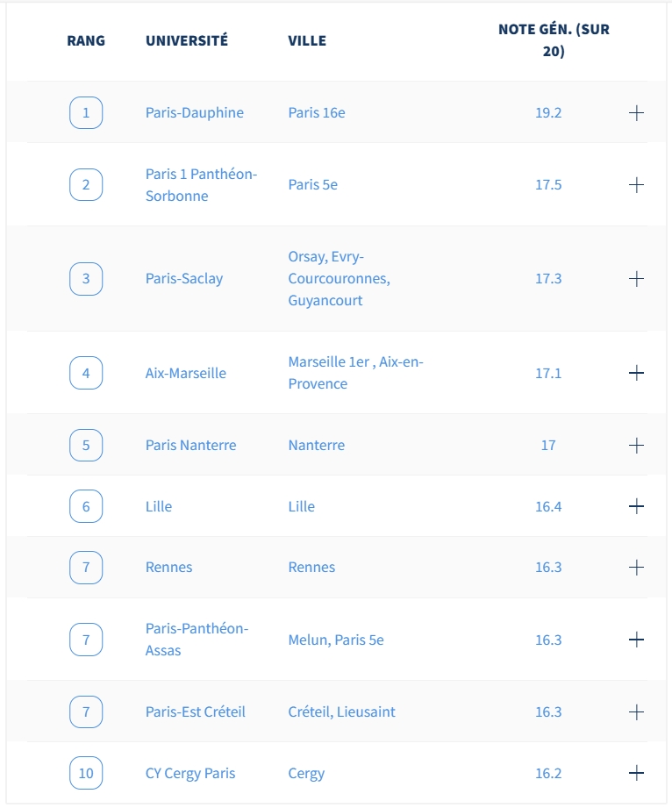Screen dimensions: 672x808
Task: Click the UNIVERSITÉ column header
Action: point(187,40)
